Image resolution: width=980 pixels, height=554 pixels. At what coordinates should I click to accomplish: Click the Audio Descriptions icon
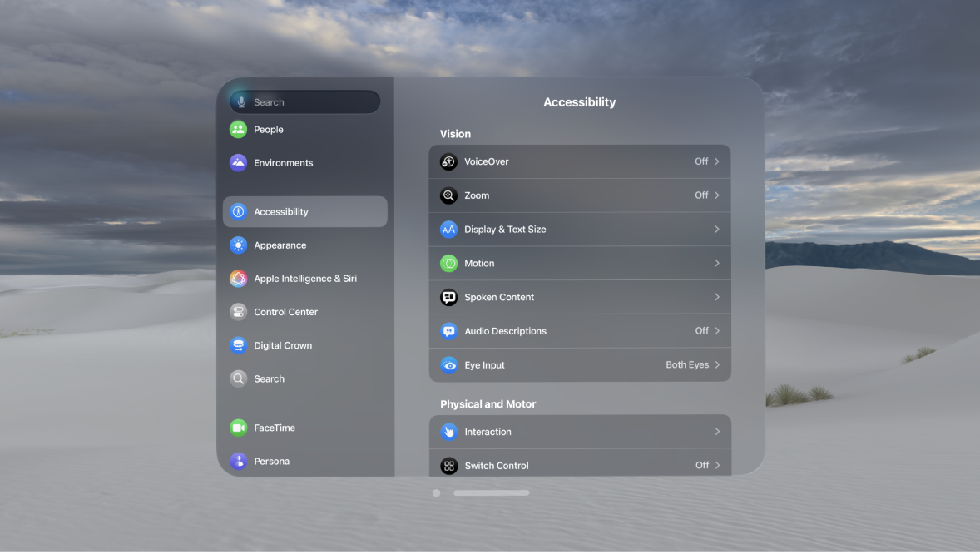tap(448, 331)
